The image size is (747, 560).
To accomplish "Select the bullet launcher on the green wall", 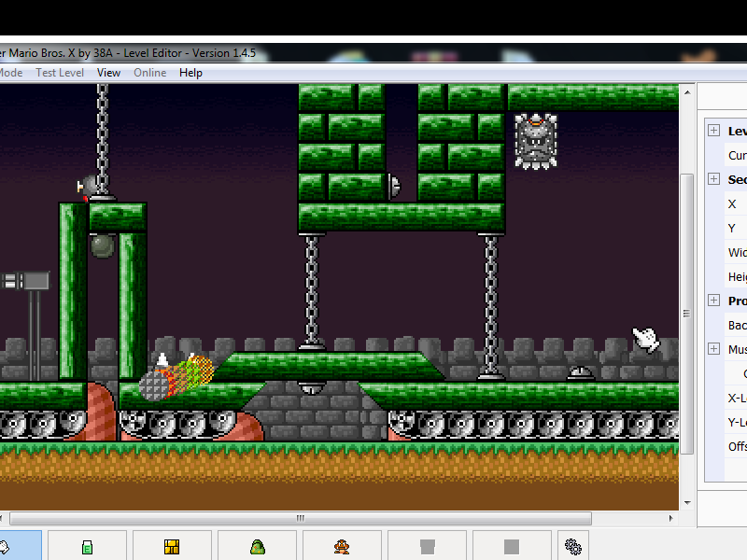I will [x=394, y=186].
